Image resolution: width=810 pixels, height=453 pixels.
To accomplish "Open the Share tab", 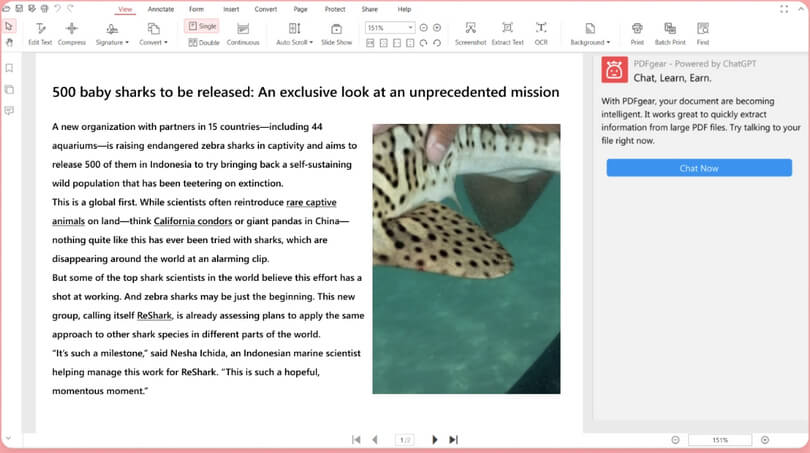I will click(369, 9).
